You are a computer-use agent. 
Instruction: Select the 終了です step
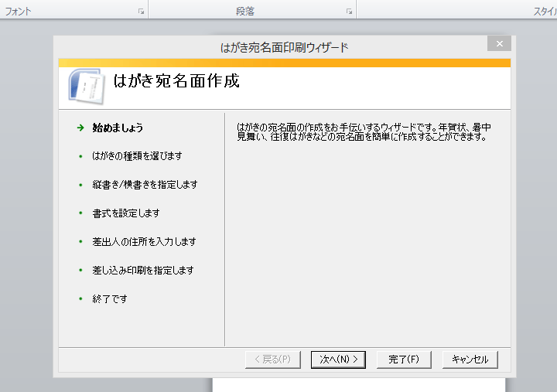tap(110, 299)
